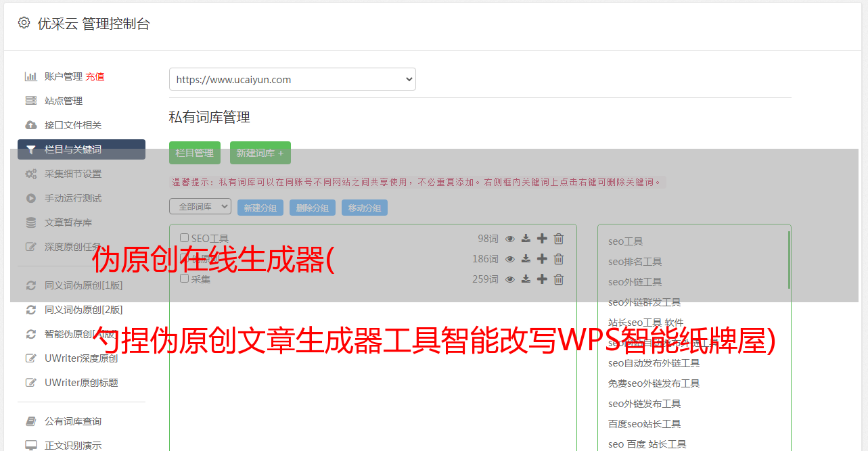The image size is (868, 451).
Task: Delete the SEO工具 library with trash icon
Action: 559,239
